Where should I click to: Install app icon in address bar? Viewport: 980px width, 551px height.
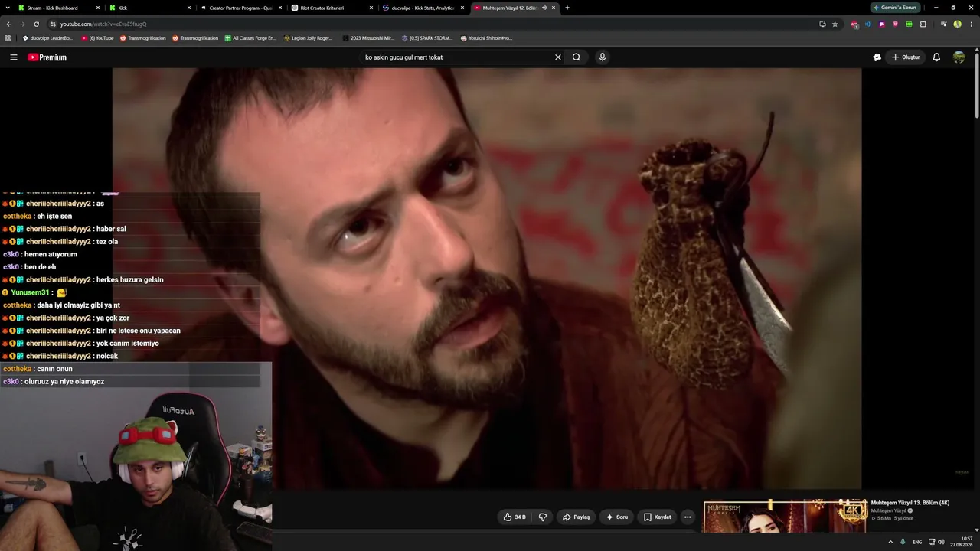coord(822,24)
